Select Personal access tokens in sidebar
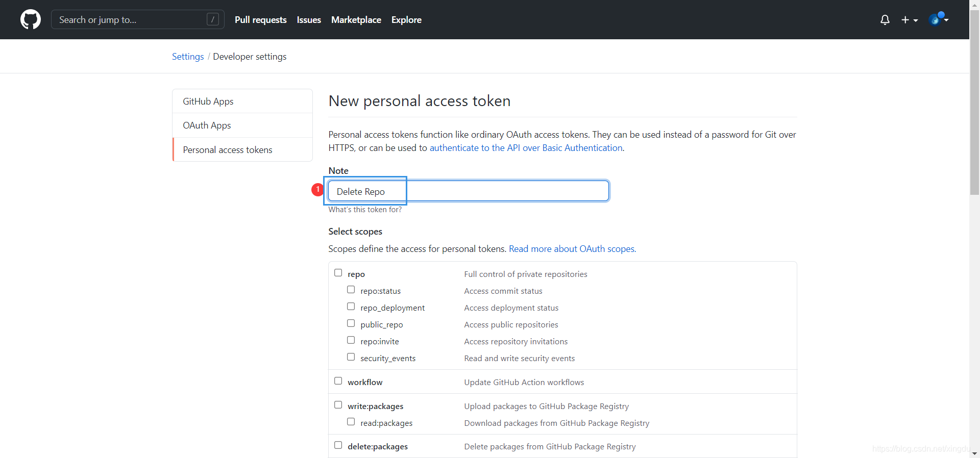 (x=242, y=150)
